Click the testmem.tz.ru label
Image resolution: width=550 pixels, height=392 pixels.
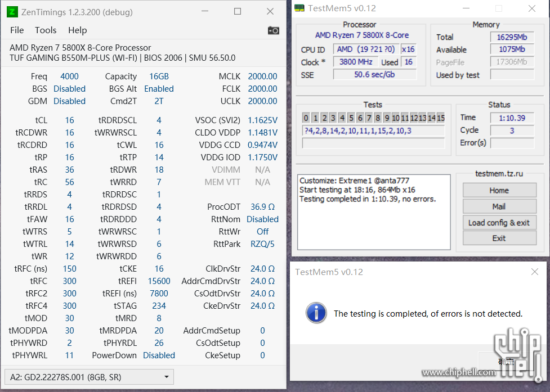[499, 173]
